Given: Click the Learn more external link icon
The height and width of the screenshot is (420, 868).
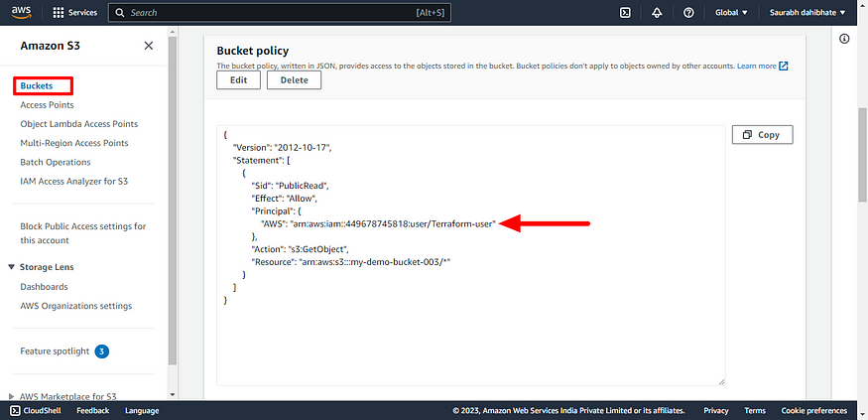Looking at the screenshot, I should click(784, 66).
